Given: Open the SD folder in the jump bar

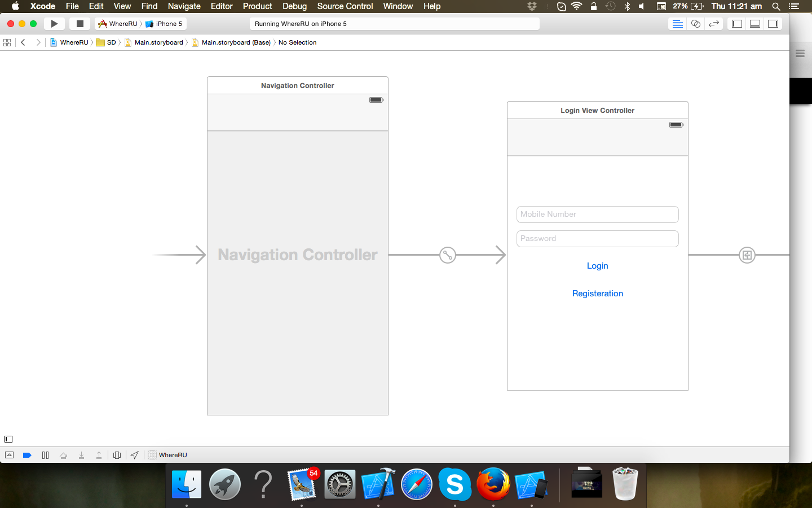Looking at the screenshot, I should click(x=109, y=42).
